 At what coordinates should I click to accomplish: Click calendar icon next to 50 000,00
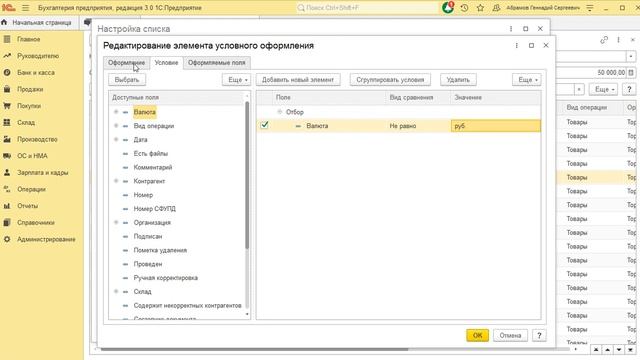(631, 73)
